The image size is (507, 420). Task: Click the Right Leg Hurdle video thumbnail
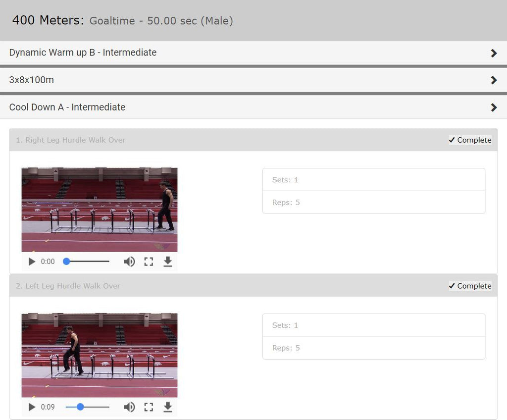coord(99,210)
